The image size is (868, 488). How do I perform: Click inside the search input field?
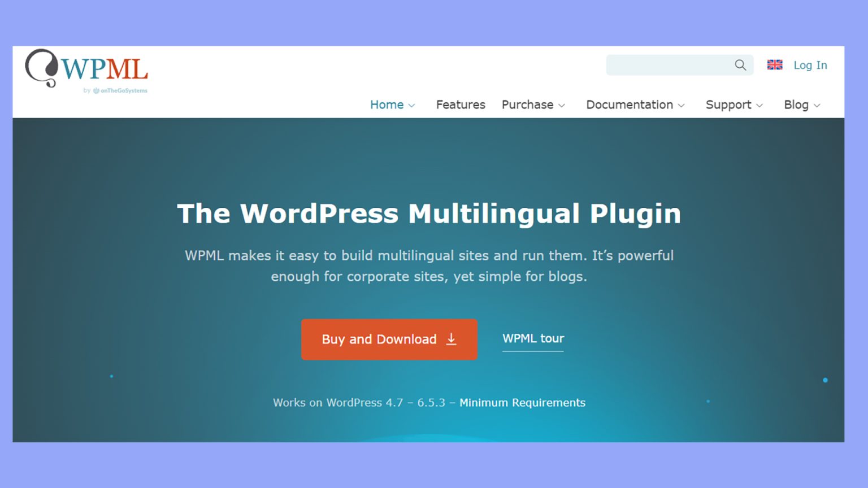pos(667,65)
